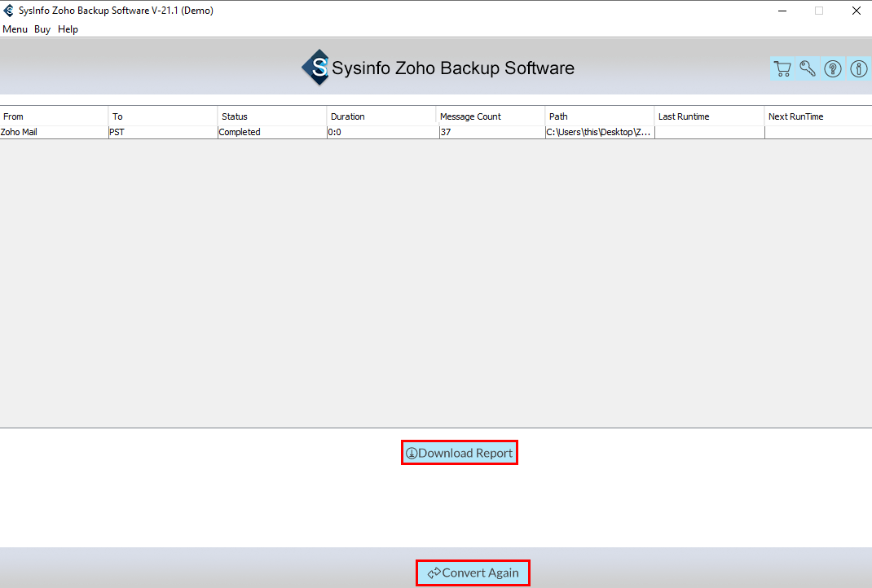Image resolution: width=872 pixels, height=588 pixels.
Task: Open the Buy menu
Action: [42, 29]
